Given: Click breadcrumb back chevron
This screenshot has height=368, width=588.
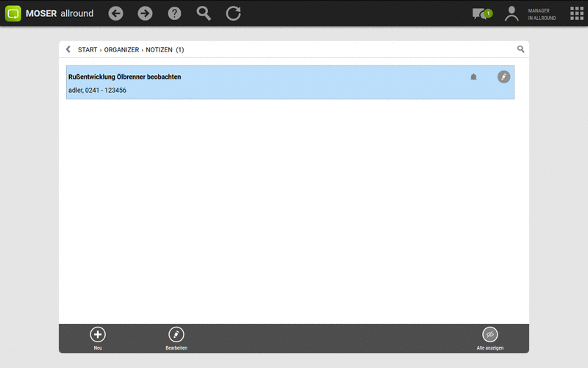Looking at the screenshot, I should coord(68,49).
